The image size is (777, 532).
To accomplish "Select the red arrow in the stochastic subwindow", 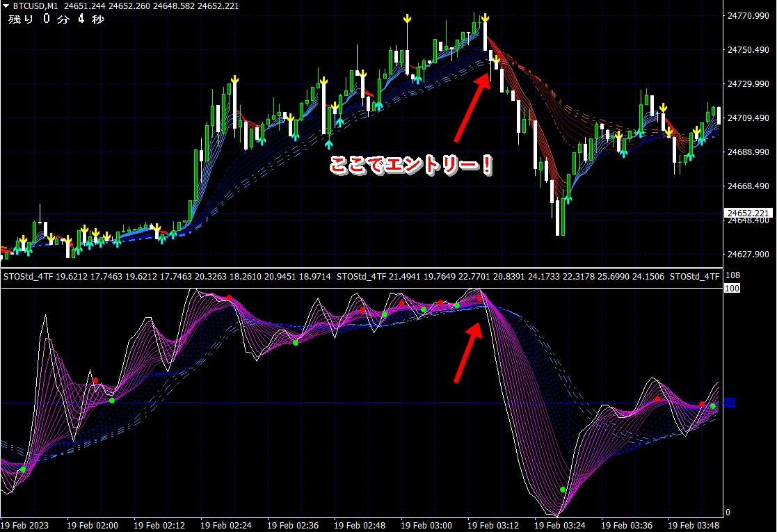I will tap(467, 352).
